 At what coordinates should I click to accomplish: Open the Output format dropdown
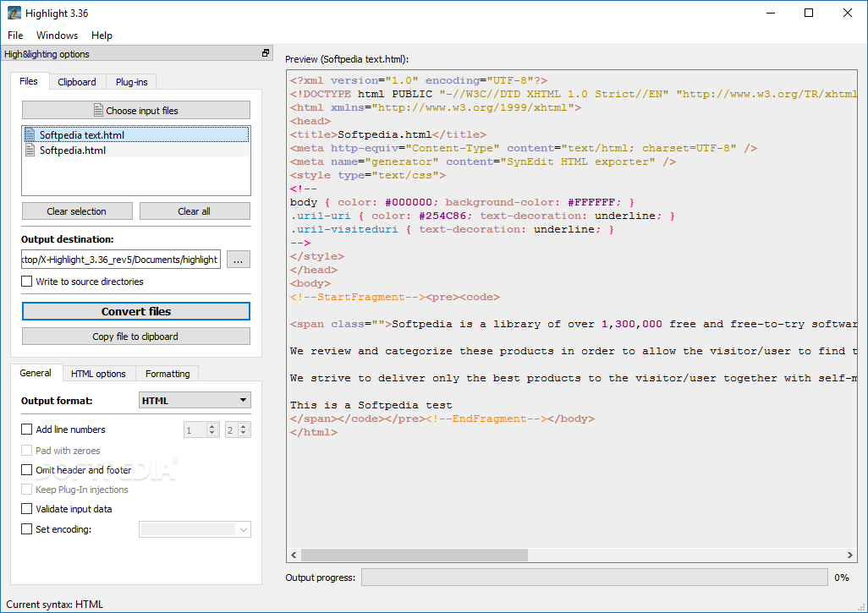click(195, 400)
